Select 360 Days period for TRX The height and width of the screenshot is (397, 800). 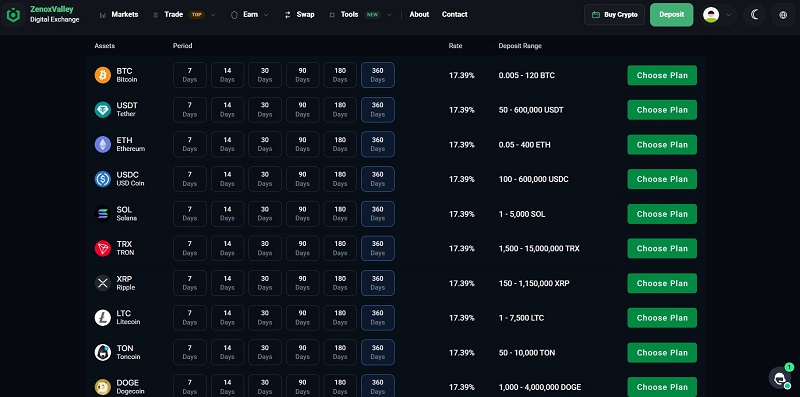tap(378, 249)
